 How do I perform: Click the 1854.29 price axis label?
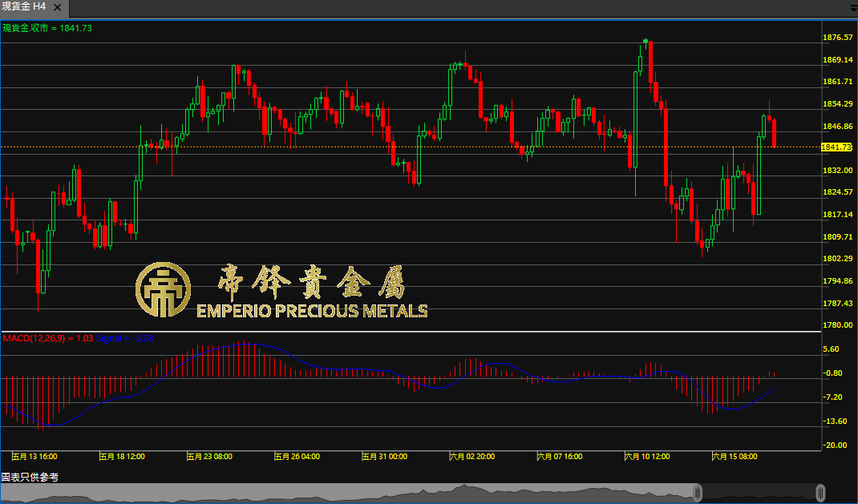point(838,104)
